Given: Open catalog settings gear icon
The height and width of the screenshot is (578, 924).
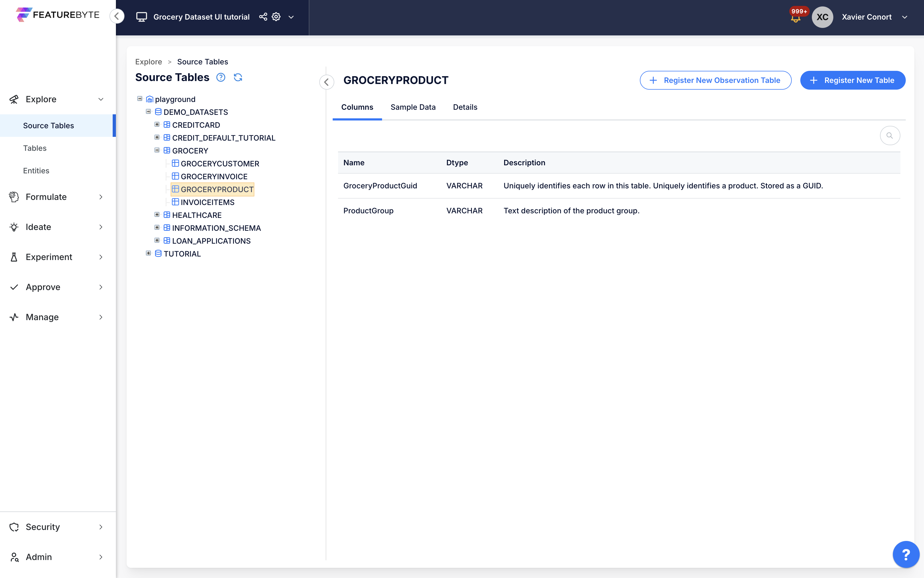Looking at the screenshot, I should point(276,17).
